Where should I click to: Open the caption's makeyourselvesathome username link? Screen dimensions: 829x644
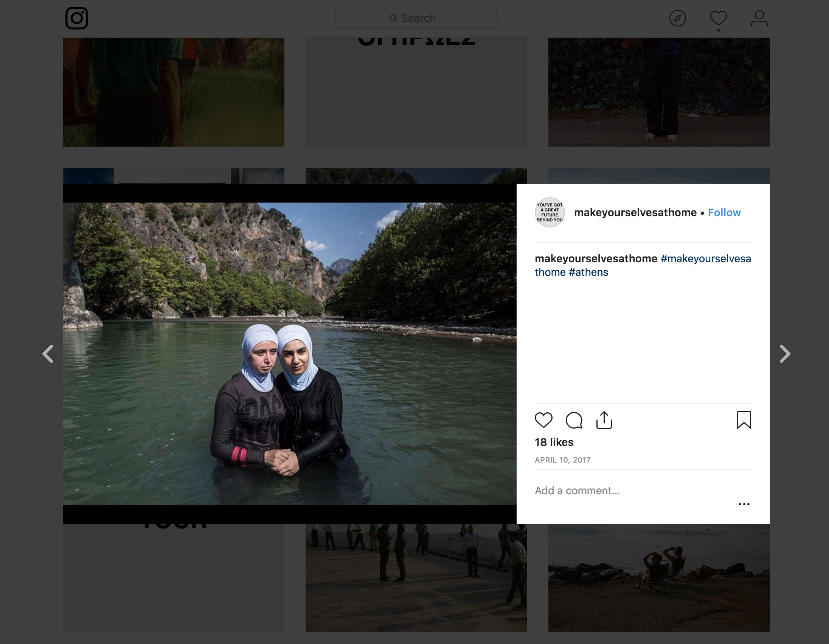coord(596,259)
